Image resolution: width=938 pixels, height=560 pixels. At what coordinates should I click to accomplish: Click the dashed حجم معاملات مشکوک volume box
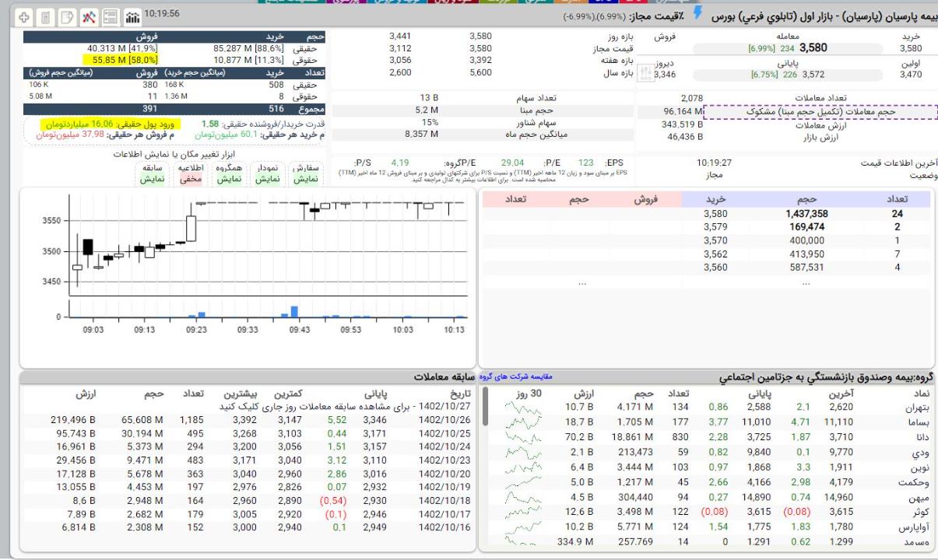click(826, 112)
